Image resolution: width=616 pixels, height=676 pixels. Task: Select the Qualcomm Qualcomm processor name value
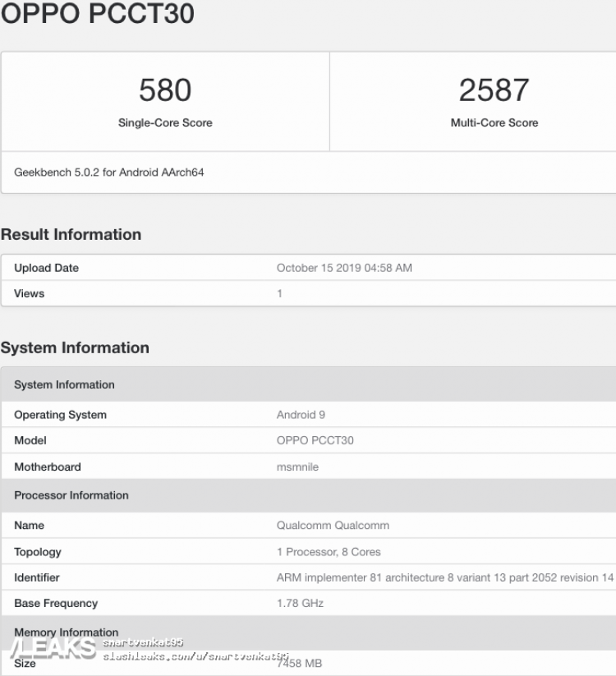coord(333,526)
